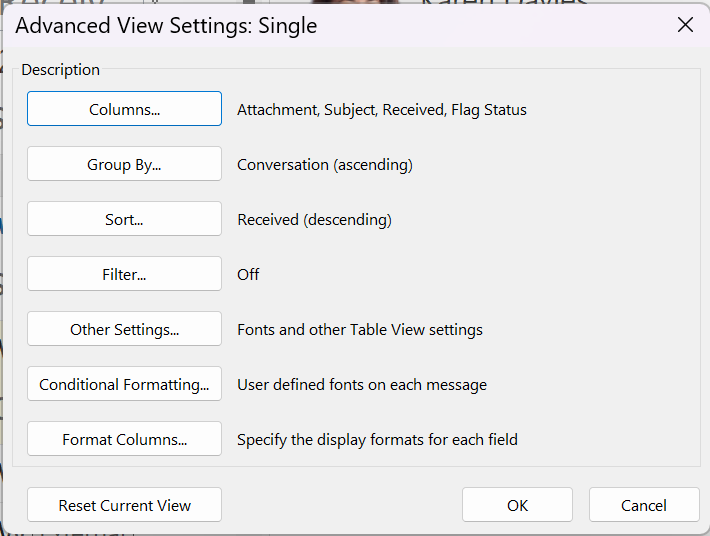This screenshot has width=710, height=536.
Task: Click the 'Conversation (ascending)' description
Action: [x=325, y=165]
